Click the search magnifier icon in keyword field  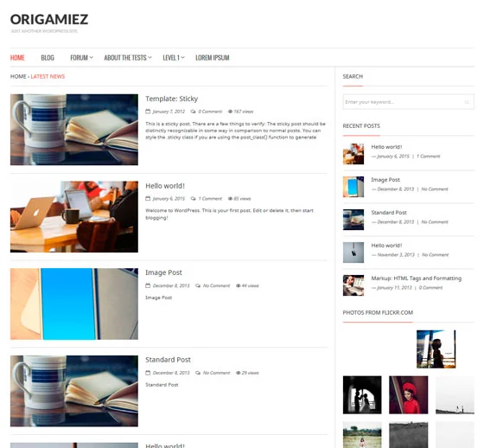coord(467,102)
